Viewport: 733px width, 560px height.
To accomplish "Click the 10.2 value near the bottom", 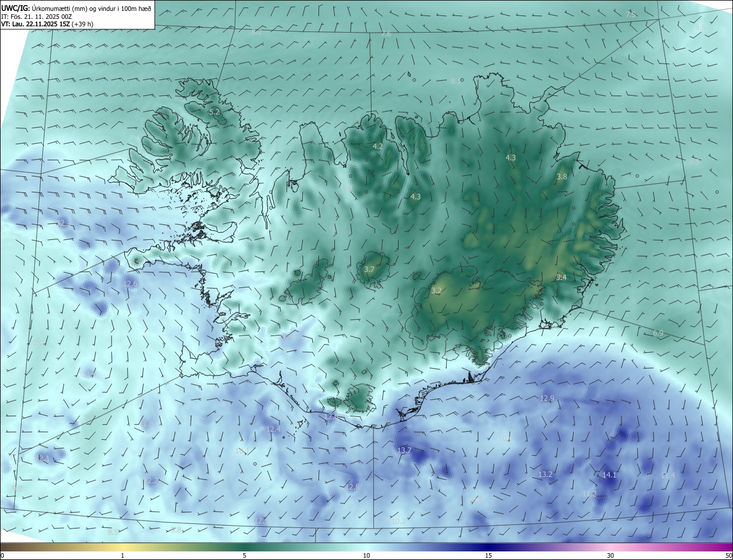I will point(399,521).
